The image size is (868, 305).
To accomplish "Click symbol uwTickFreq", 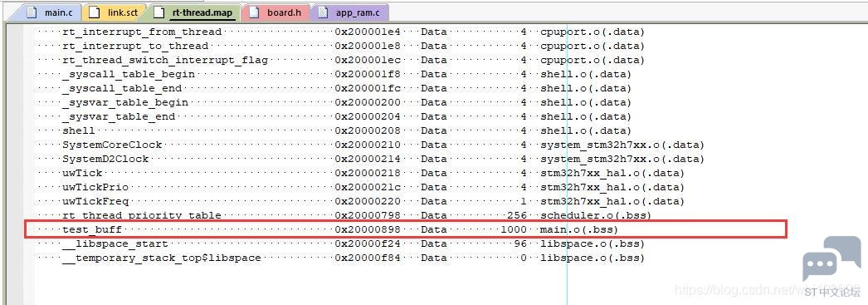I will coord(95,201).
